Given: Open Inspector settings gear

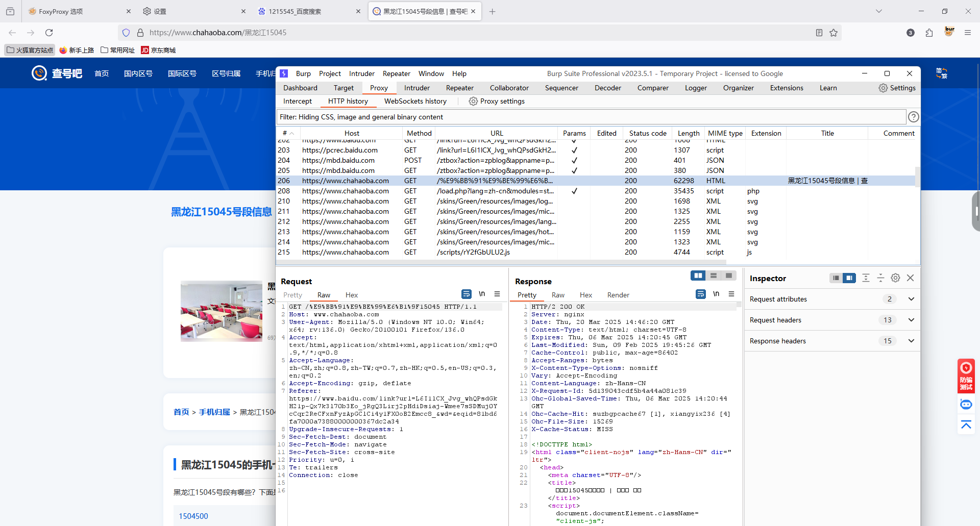Looking at the screenshot, I should 895,278.
